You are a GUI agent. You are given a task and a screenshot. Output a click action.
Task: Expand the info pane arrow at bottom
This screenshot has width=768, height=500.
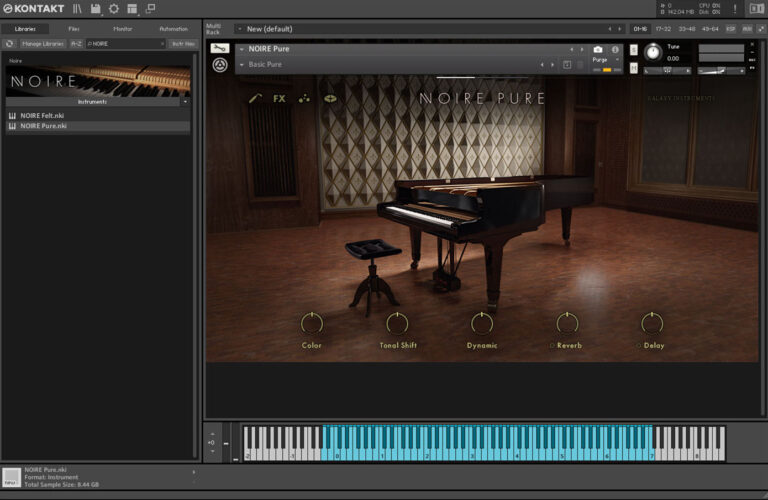pos(194,472)
